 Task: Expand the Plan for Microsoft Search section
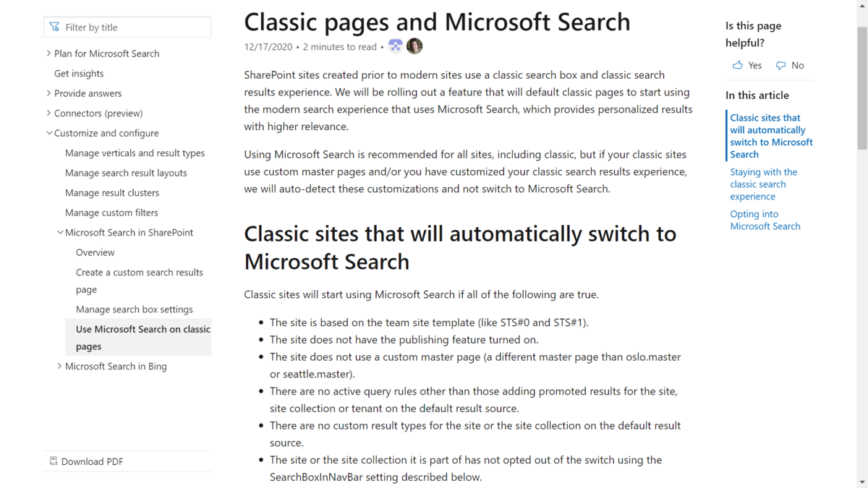pos(48,53)
